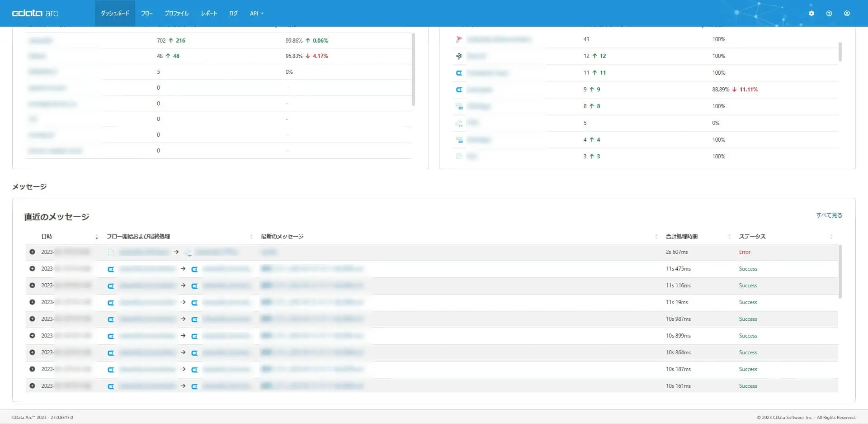
Task: Click the source Arc icon in the 10s 187ms row
Action: (x=111, y=370)
